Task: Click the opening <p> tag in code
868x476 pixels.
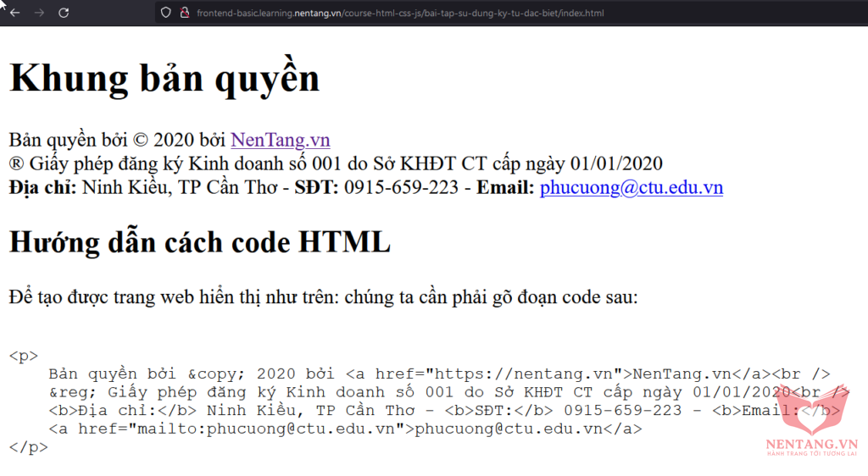Action: tap(24, 356)
